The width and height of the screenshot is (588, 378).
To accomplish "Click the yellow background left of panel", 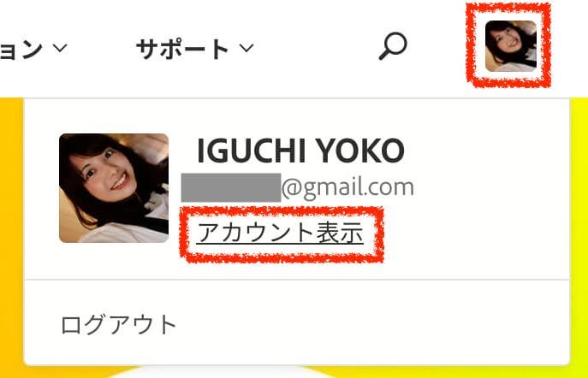I will click(x=11, y=233).
